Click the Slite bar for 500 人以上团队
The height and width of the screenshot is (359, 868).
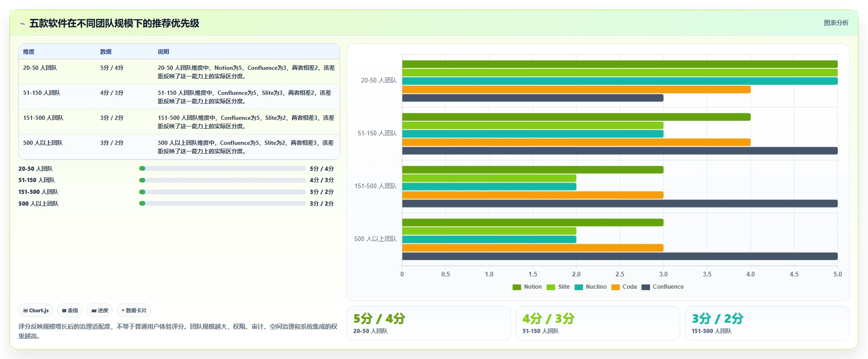(489, 231)
